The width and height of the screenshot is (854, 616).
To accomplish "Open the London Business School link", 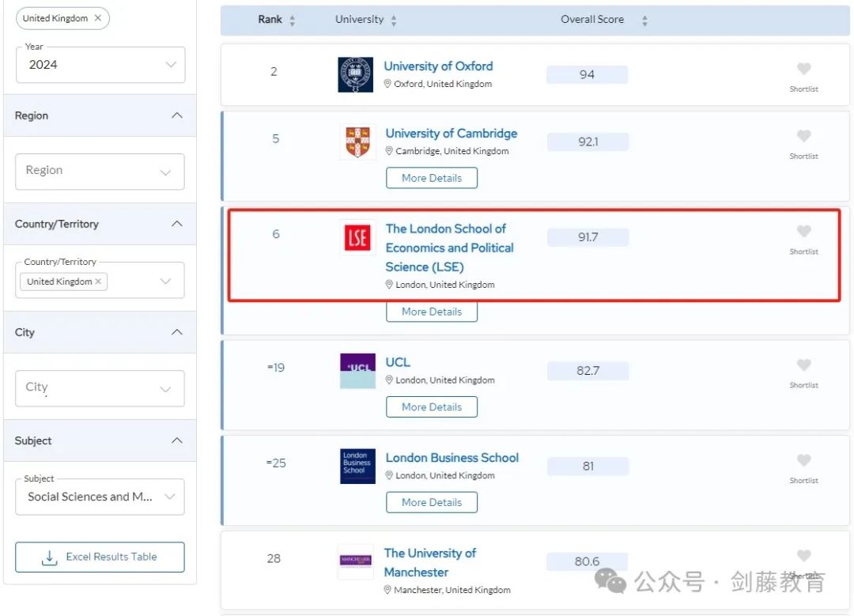I will (x=452, y=458).
